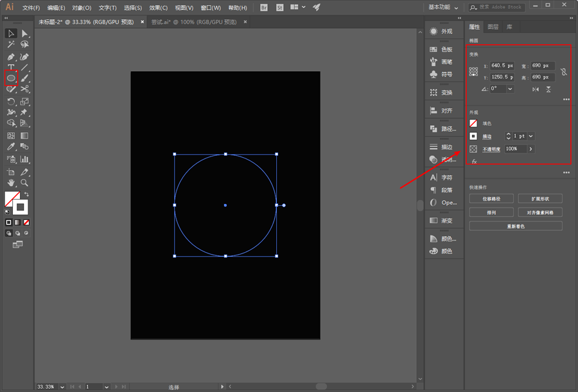
Task: Open the 外观 appearance panel
Action: pyautogui.click(x=442, y=31)
